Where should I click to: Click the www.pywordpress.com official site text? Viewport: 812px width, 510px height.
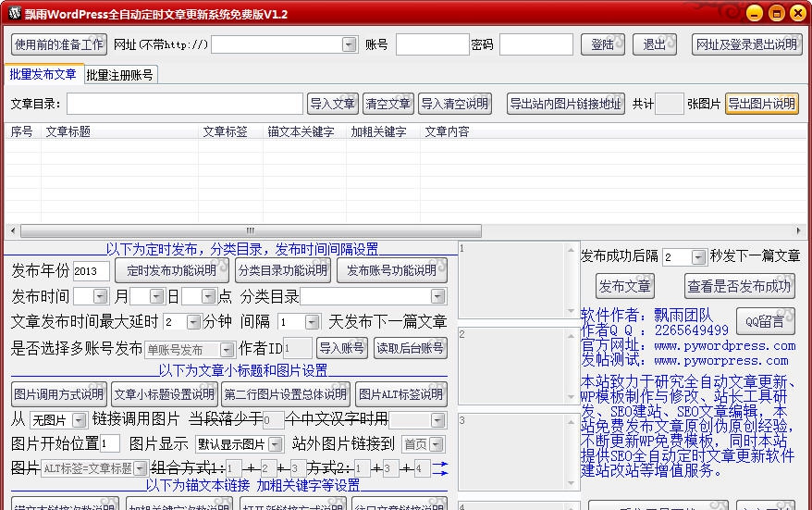(x=725, y=345)
